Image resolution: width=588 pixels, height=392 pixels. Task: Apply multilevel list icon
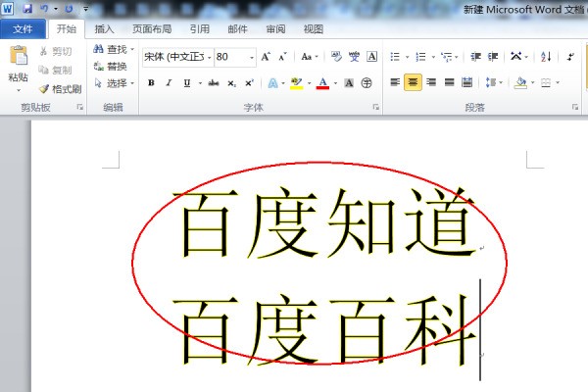coord(447,57)
